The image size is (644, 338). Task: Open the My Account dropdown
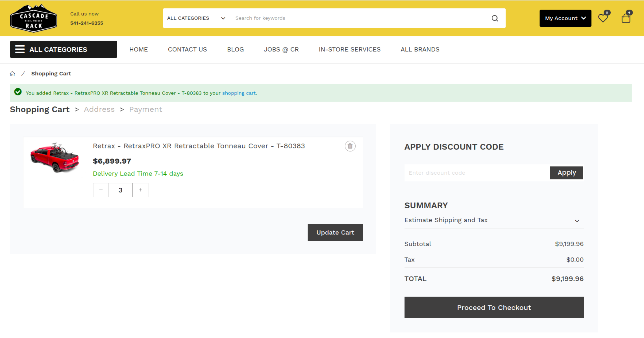point(565,18)
